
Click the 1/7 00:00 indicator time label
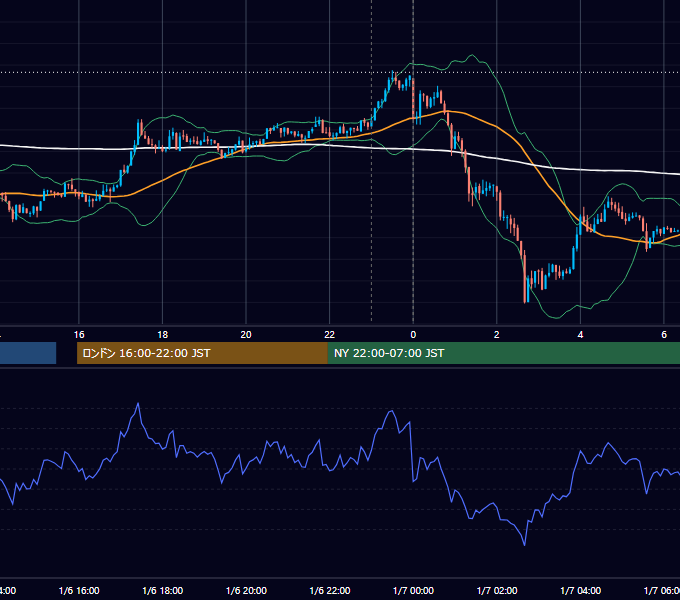[x=413, y=591]
